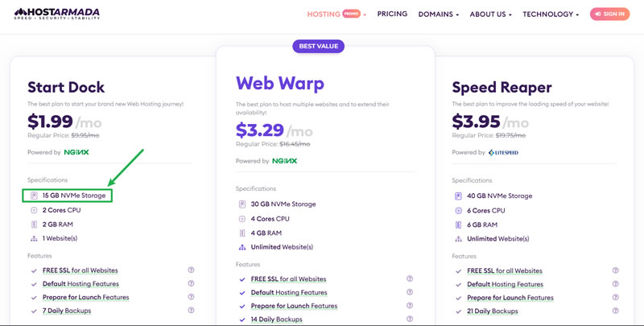
Task: Click the struck-through $16.45/mo regular price
Action: tap(295, 144)
